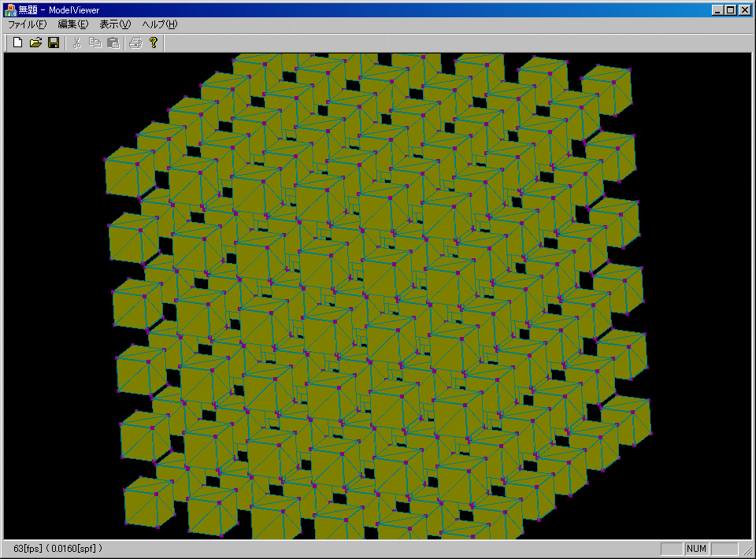Maximize the ModelViewer window
The width and height of the screenshot is (756, 559).
point(731,9)
